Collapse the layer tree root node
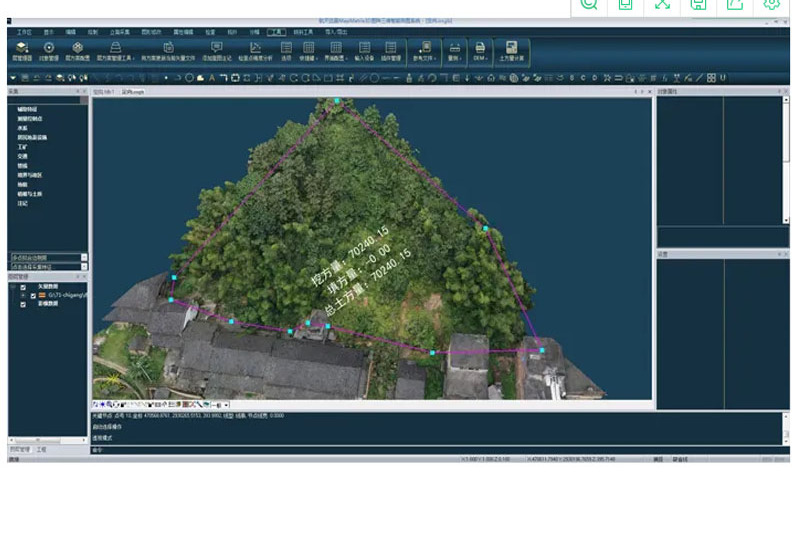Image resolution: width=801 pixels, height=534 pixels. point(13,287)
